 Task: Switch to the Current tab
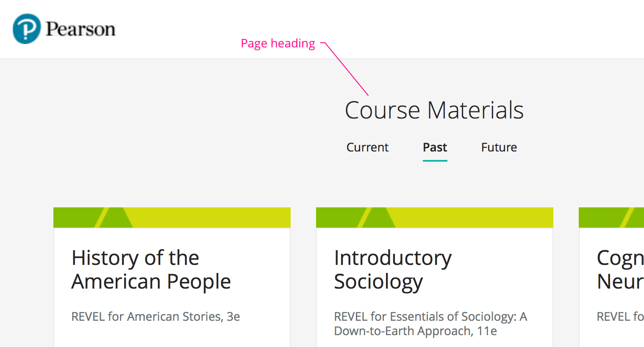[x=367, y=147]
